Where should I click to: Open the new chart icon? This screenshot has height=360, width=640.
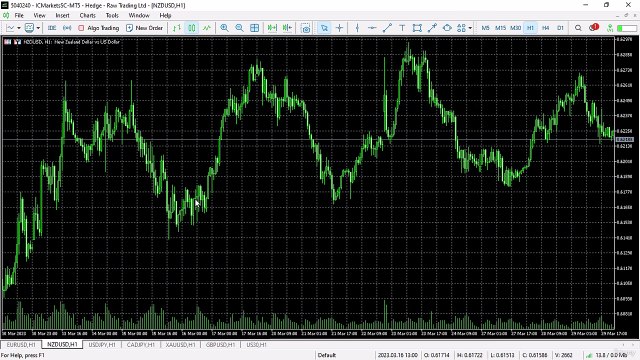click(10, 28)
